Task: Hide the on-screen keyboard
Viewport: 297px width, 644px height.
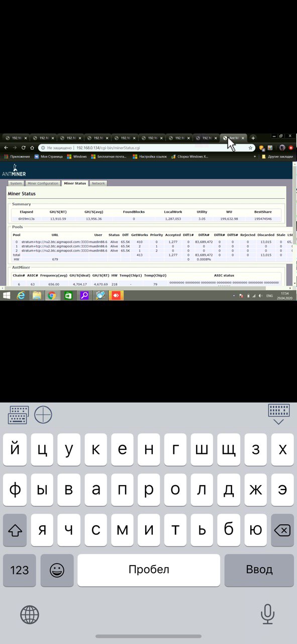Action: 278,414
